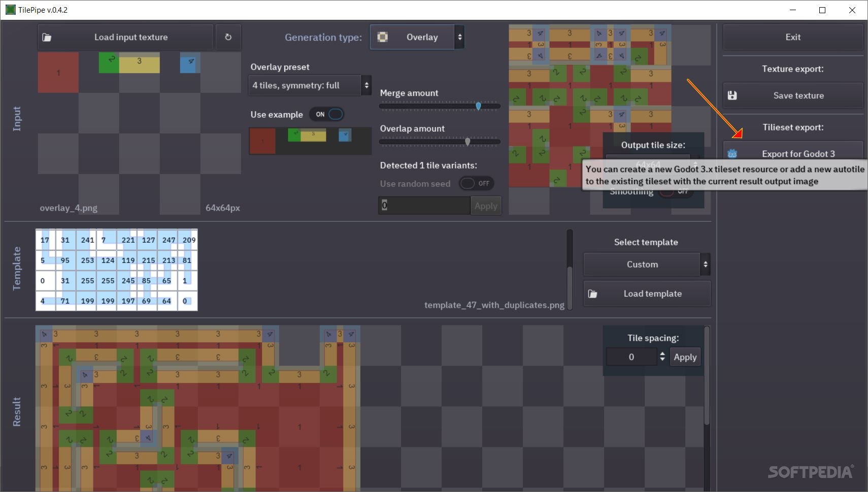868x492 pixels.
Task: Open the Generation type Overlay dropdown
Action: (417, 37)
